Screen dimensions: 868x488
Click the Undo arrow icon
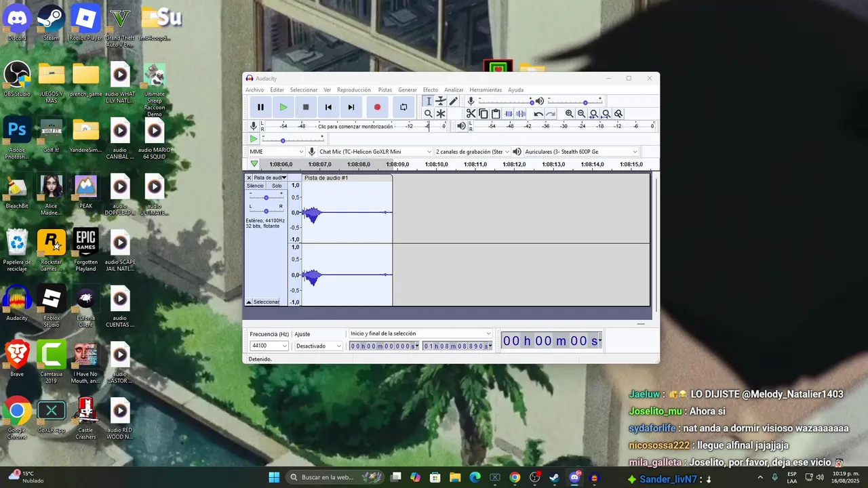click(538, 114)
